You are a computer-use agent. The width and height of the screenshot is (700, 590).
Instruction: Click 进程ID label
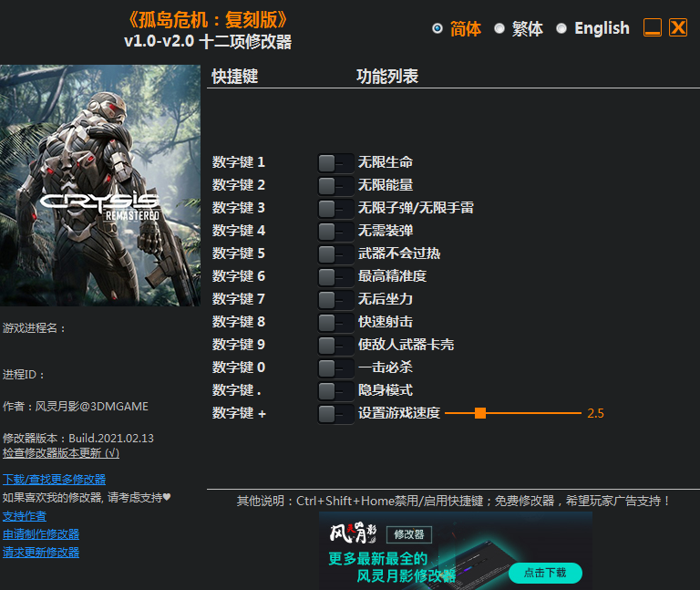[x=24, y=374]
